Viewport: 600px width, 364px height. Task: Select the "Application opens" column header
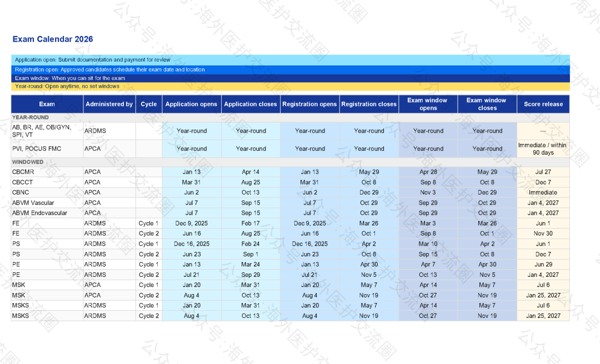click(x=191, y=104)
